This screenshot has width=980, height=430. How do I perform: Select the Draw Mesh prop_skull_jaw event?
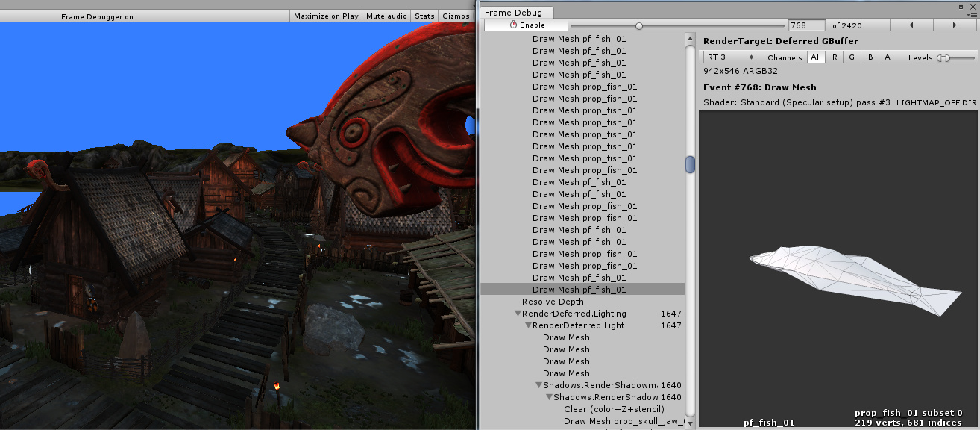point(624,421)
